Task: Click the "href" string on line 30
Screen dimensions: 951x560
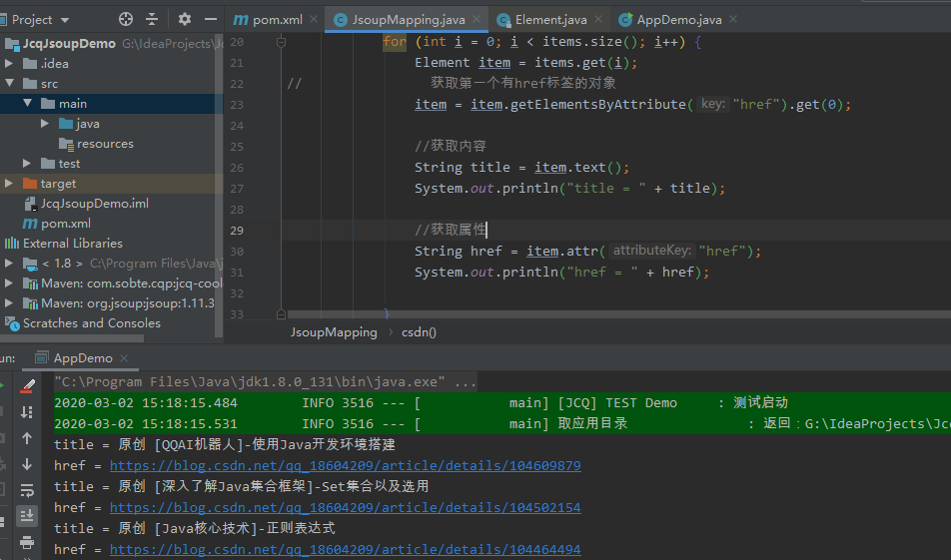Action: coord(721,251)
